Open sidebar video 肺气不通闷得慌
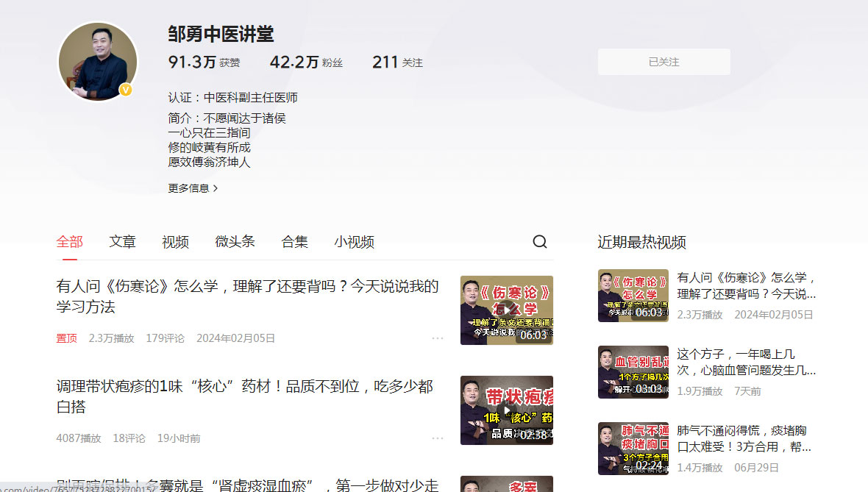Screen dimensions: 868x492 click(x=744, y=438)
